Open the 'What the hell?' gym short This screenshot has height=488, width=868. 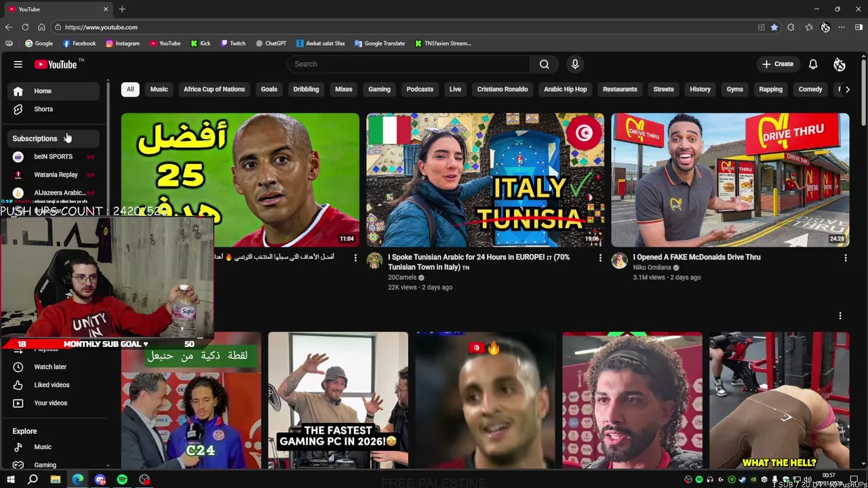tap(779, 401)
